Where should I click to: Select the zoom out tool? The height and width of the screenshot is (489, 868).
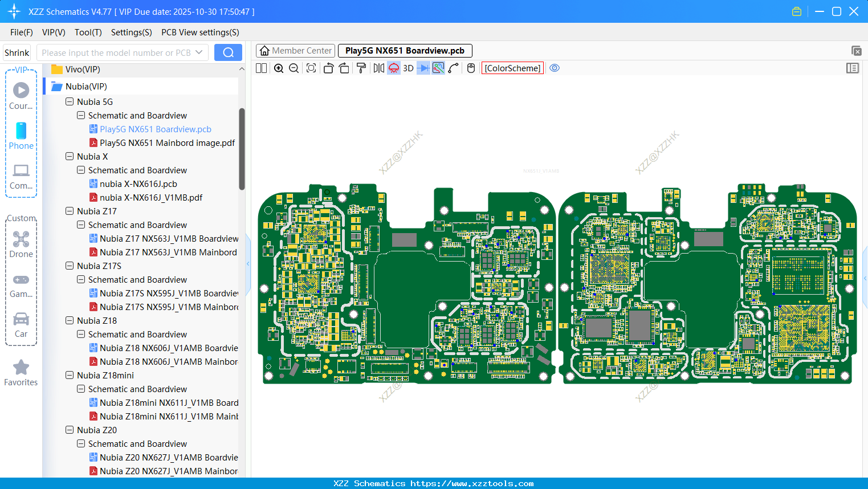tap(294, 68)
